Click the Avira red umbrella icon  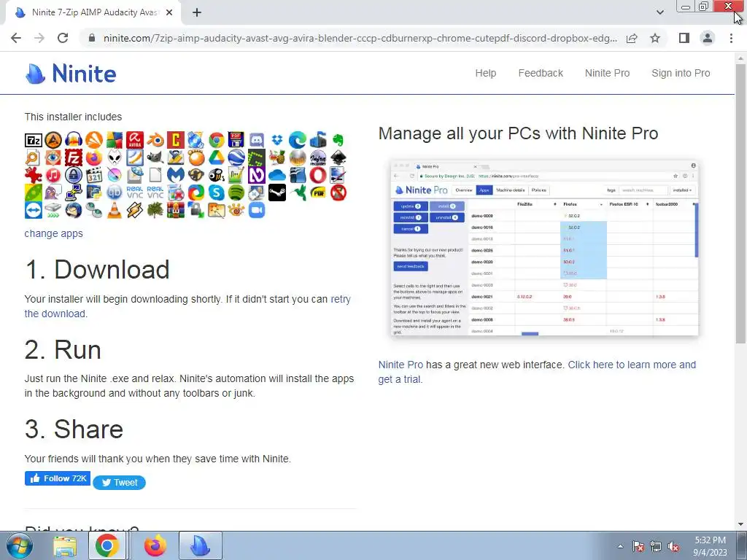click(135, 140)
